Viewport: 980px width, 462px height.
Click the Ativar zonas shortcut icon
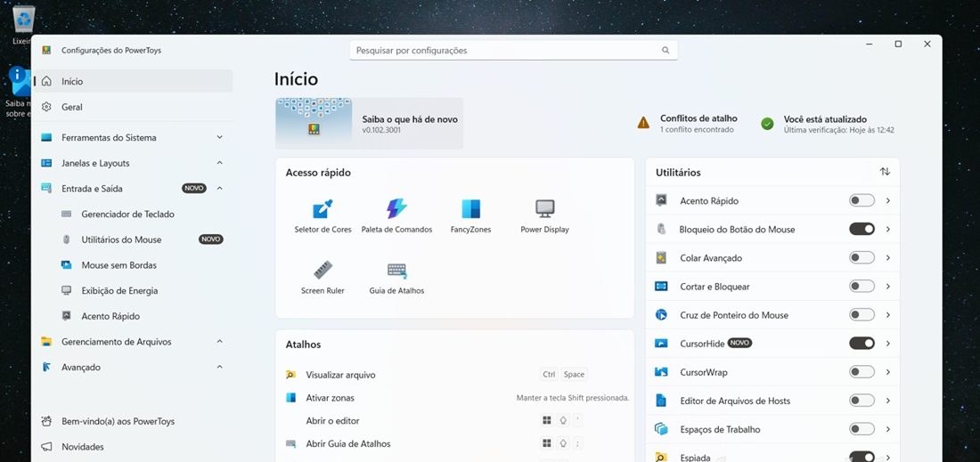(290, 398)
